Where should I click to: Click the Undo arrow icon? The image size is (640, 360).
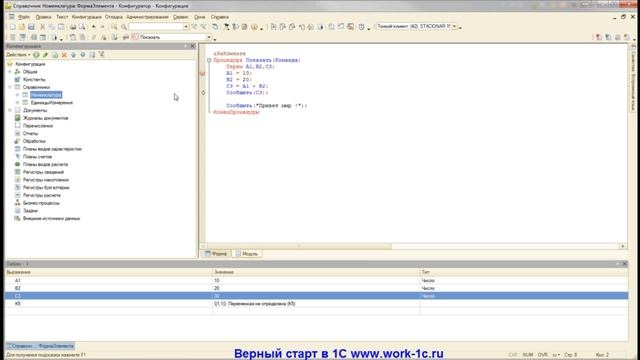93,27
